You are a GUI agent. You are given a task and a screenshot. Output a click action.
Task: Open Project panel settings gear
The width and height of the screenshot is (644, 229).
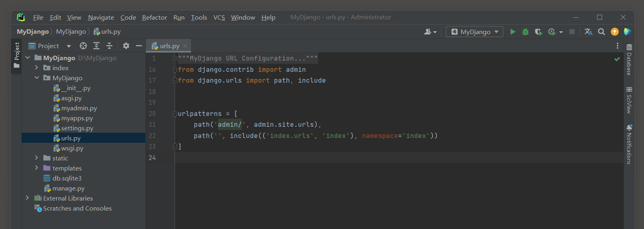(126, 46)
